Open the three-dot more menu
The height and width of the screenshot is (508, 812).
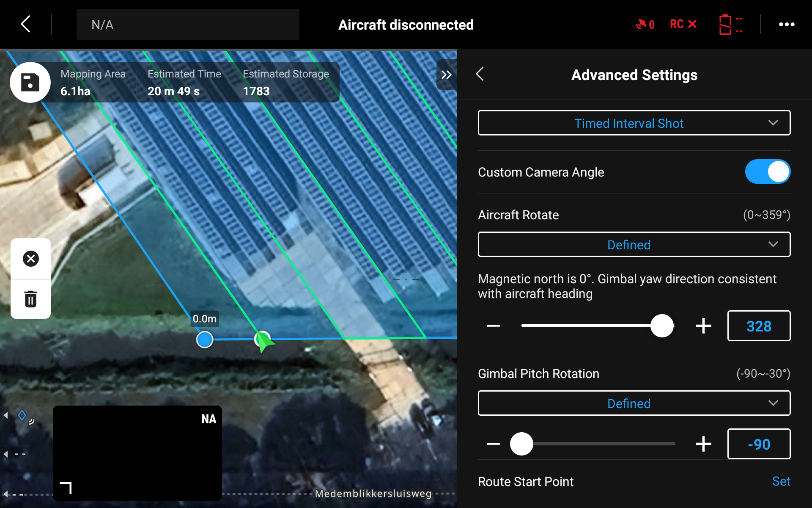(x=786, y=25)
